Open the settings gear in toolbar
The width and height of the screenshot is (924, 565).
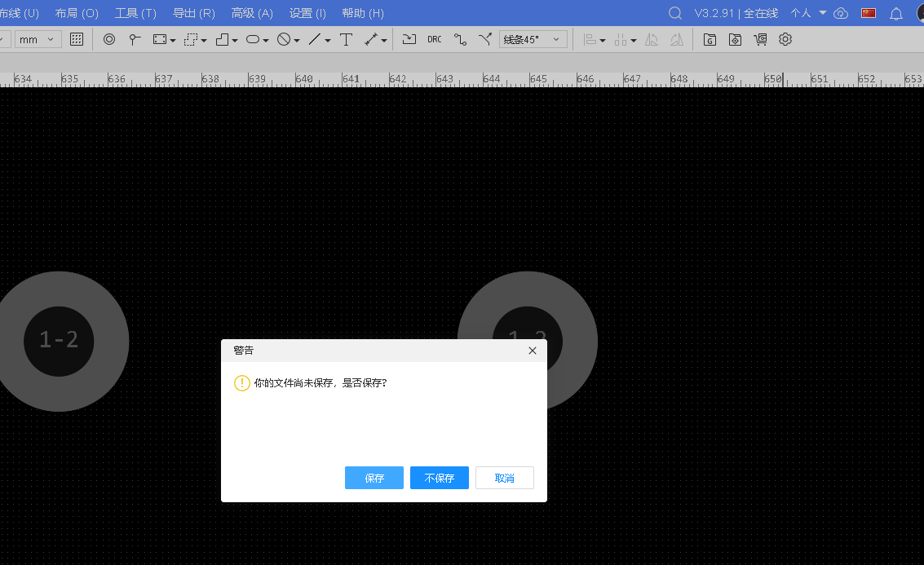(x=785, y=39)
